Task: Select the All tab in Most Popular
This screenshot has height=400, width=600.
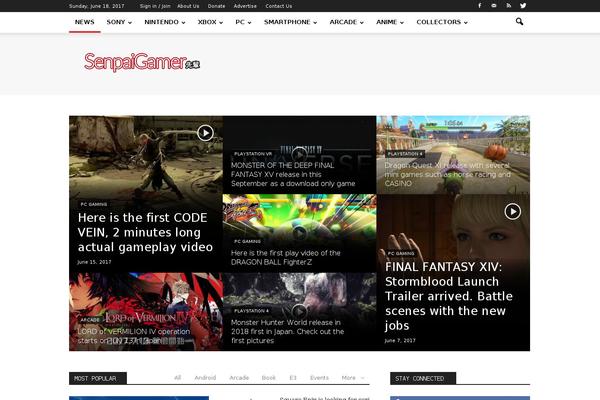Action: click(x=178, y=378)
